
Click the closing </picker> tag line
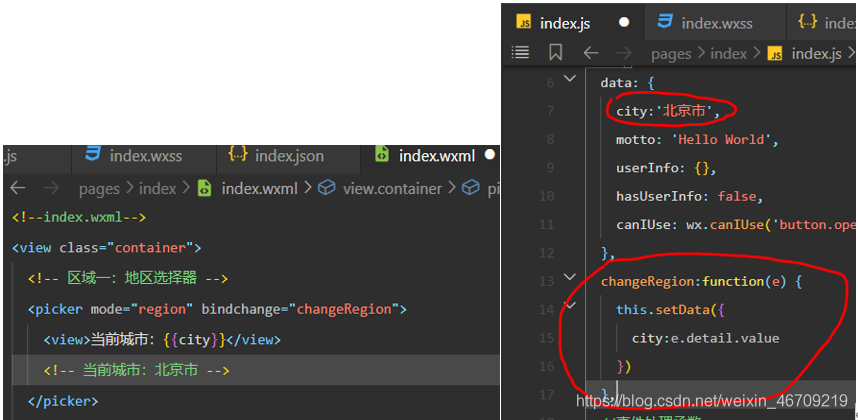(63, 401)
